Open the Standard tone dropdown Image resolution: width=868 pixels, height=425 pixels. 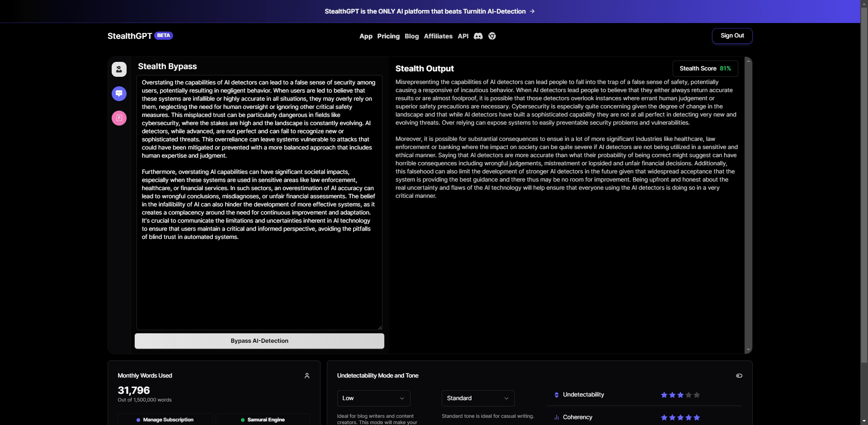click(x=478, y=398)
